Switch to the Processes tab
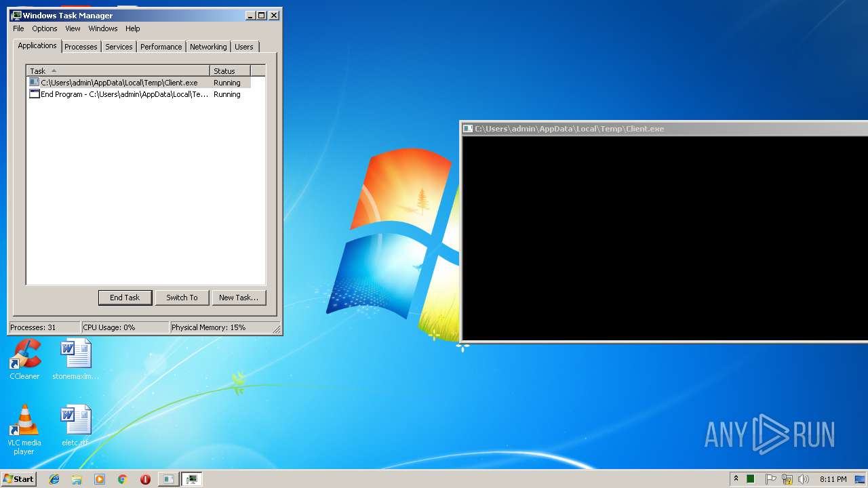The width and height of the screenshot is (868, 488). pos(81,47)
